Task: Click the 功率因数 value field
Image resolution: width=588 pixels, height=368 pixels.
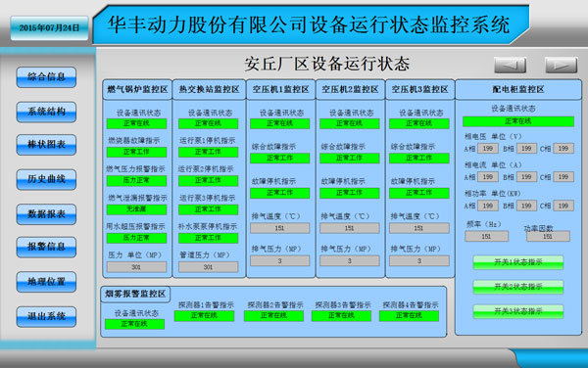Action: coord(548,236)
